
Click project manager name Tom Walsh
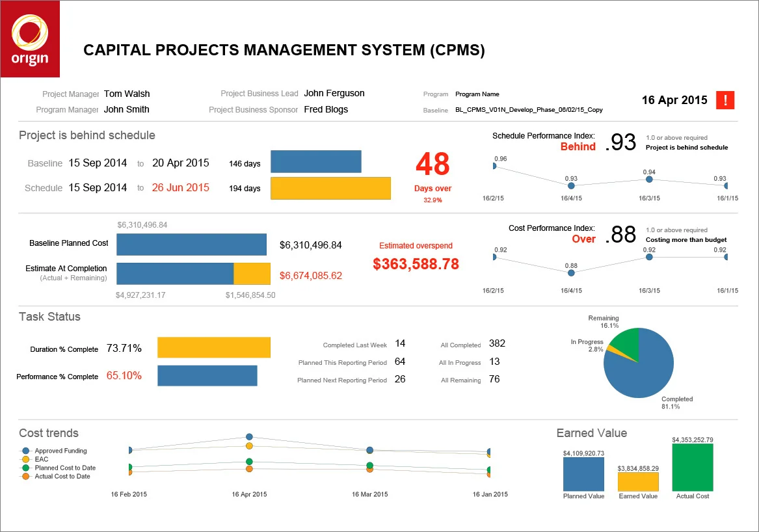point(127,94)
